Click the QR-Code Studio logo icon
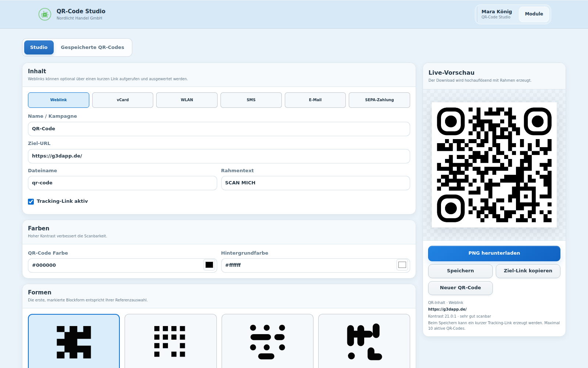 (45, 14)
